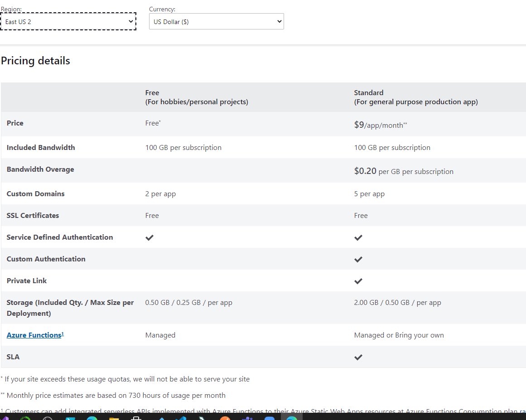
Task: Click the "Currency:" field label
Action: pyautogui.click(x=162, y=9)
